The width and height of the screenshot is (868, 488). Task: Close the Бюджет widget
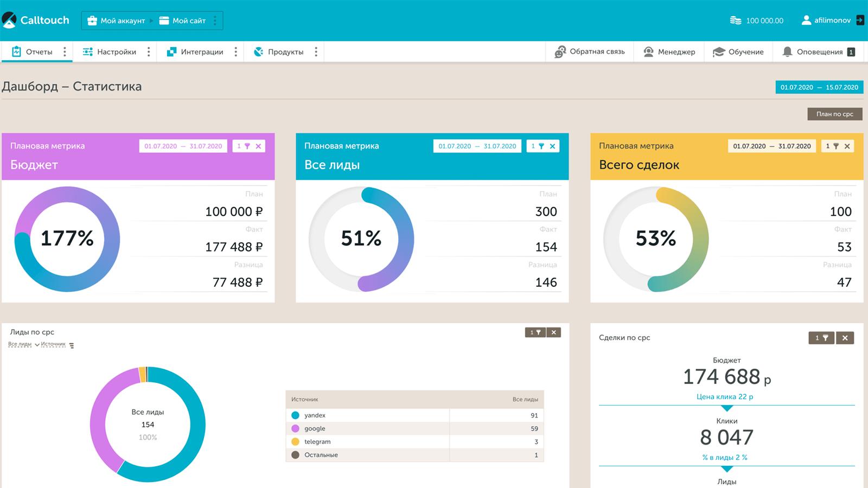[258, 146]
